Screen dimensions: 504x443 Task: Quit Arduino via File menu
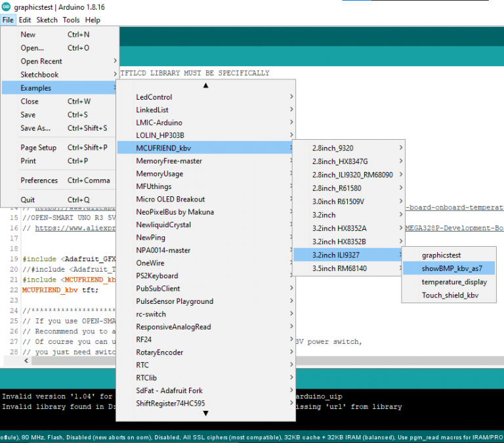tap(28, 200)
